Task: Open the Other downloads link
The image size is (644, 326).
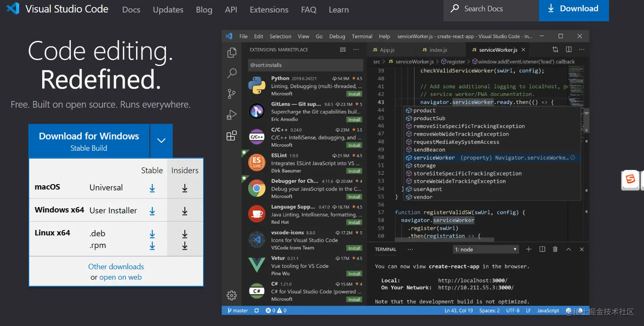Action: point(116,266)
